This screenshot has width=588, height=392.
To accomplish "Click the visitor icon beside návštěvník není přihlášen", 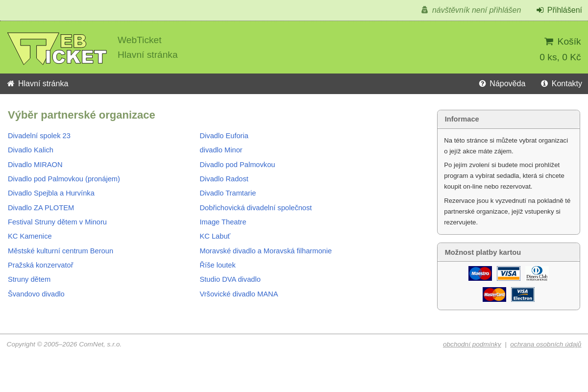I will 424,10.
